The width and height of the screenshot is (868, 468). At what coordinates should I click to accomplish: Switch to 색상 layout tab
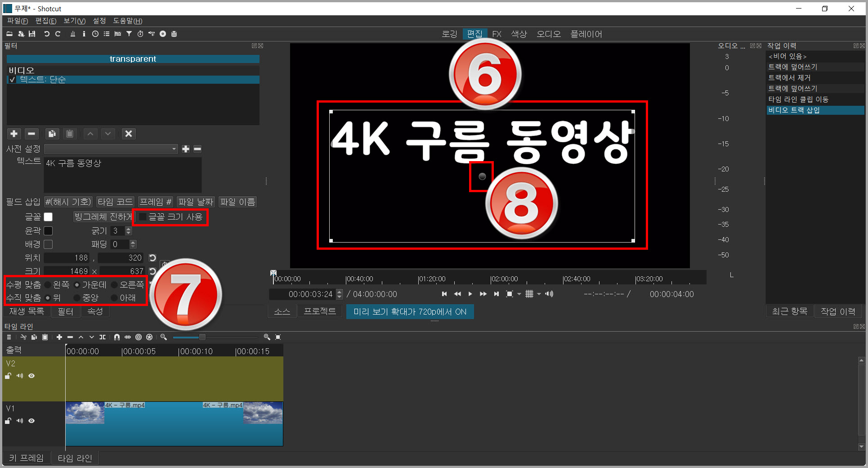519,34
